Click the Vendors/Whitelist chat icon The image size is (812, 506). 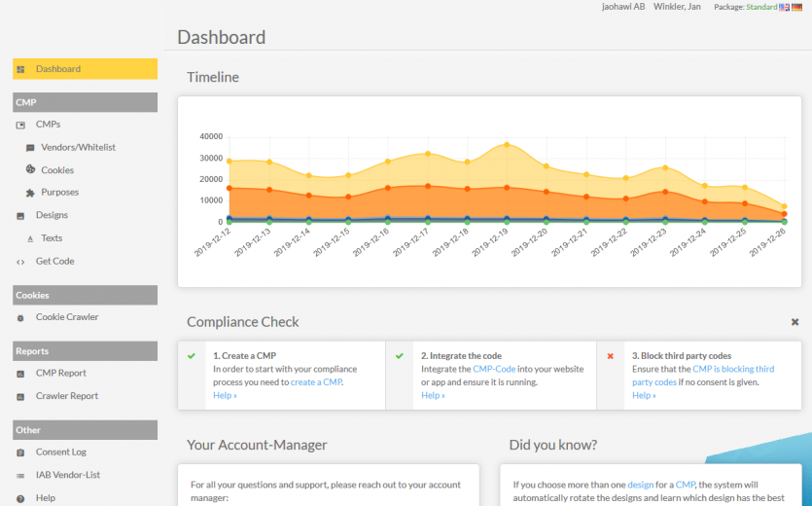[x=30, y=148]
